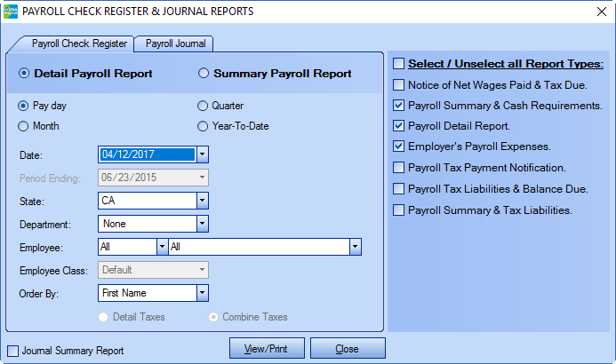Select Summary Payroll Report option

(204, 74)
